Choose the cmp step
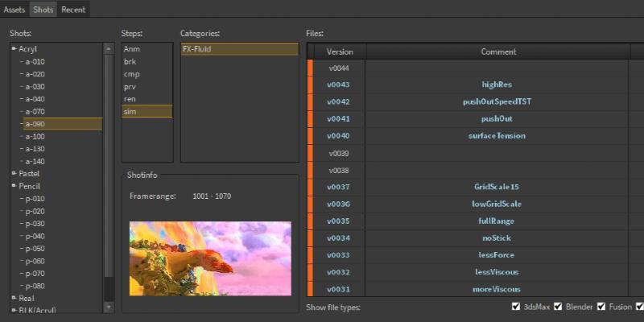This screenshot has width=644, height=322. click(130, 74)
